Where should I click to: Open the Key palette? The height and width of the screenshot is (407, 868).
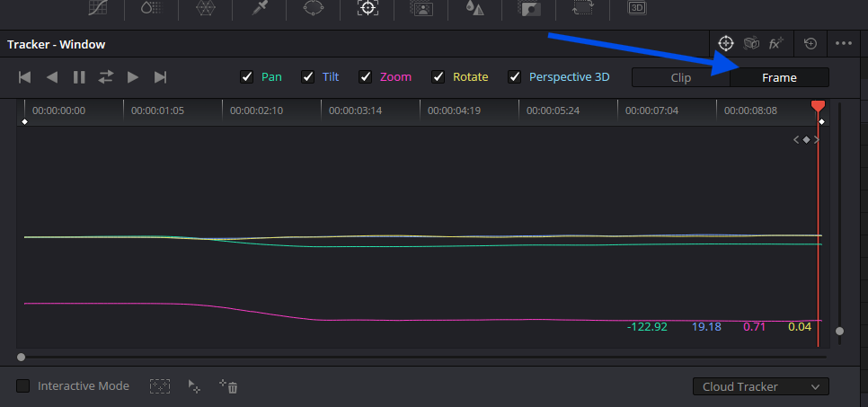[x=528, y=8]
